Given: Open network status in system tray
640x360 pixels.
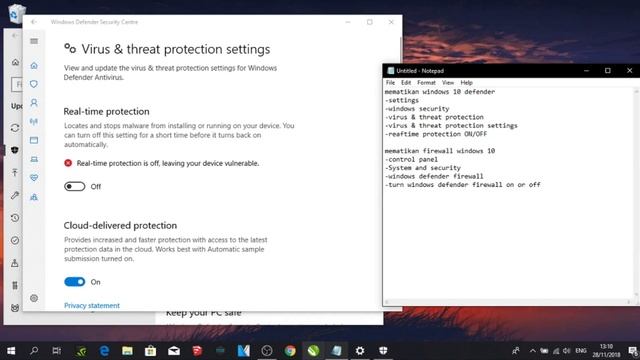Looking at the screenshot, I should (556, 351).
